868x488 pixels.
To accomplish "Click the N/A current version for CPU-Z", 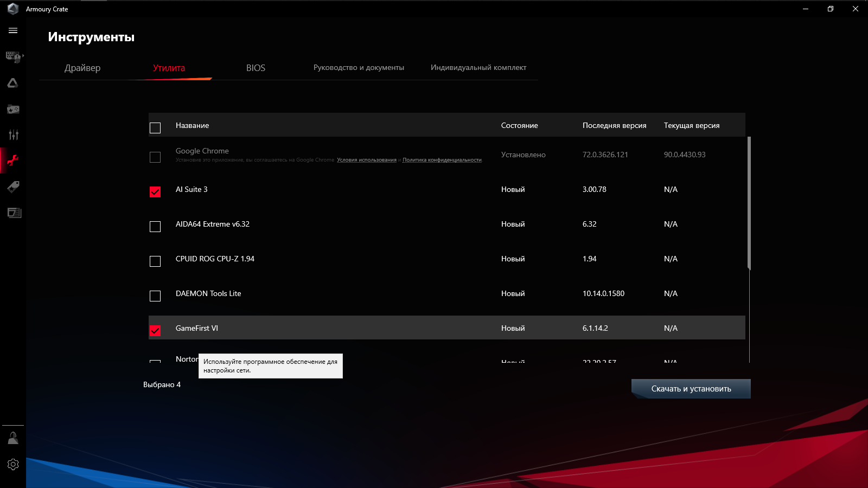I will click(x=671, y=259).
